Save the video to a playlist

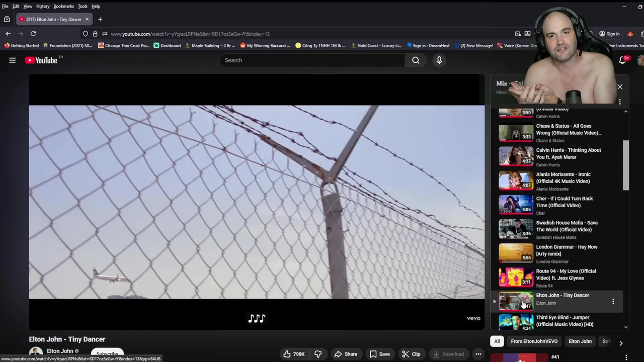point(380,354)
